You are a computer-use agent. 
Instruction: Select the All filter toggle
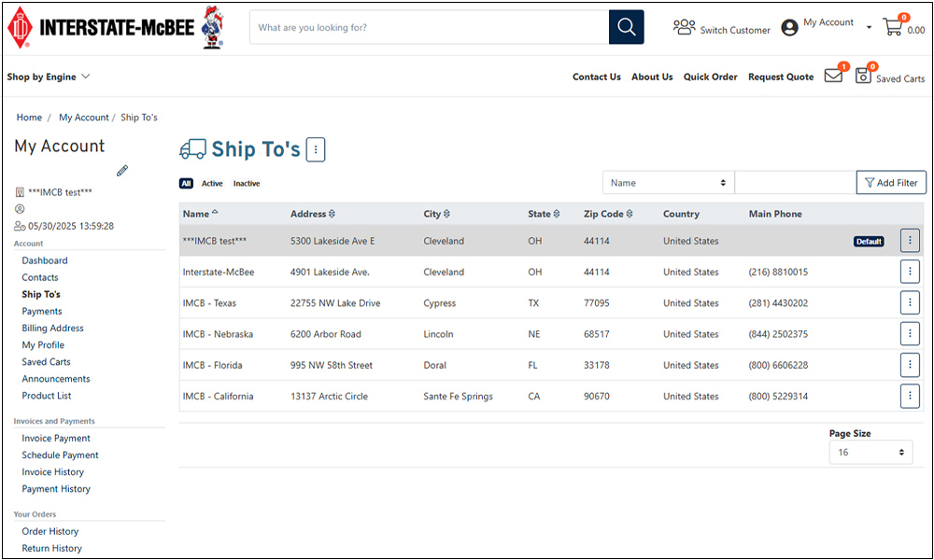pos(187,183)
